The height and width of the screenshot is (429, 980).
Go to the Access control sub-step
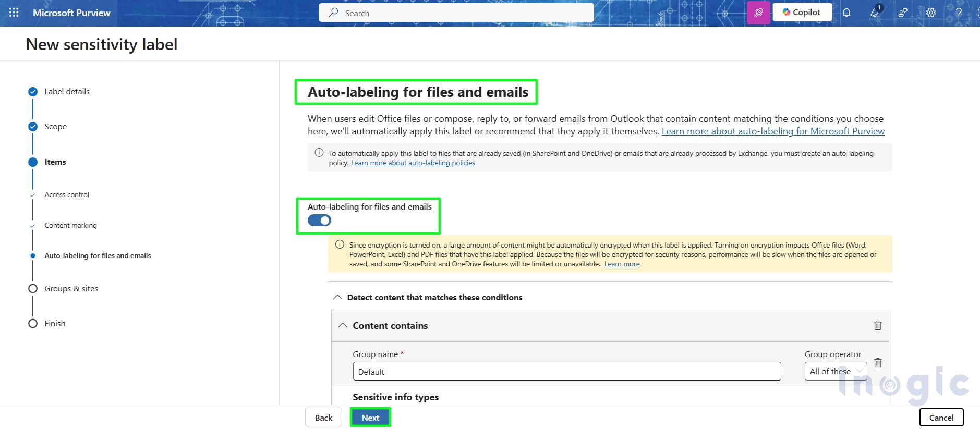[67, 194]
